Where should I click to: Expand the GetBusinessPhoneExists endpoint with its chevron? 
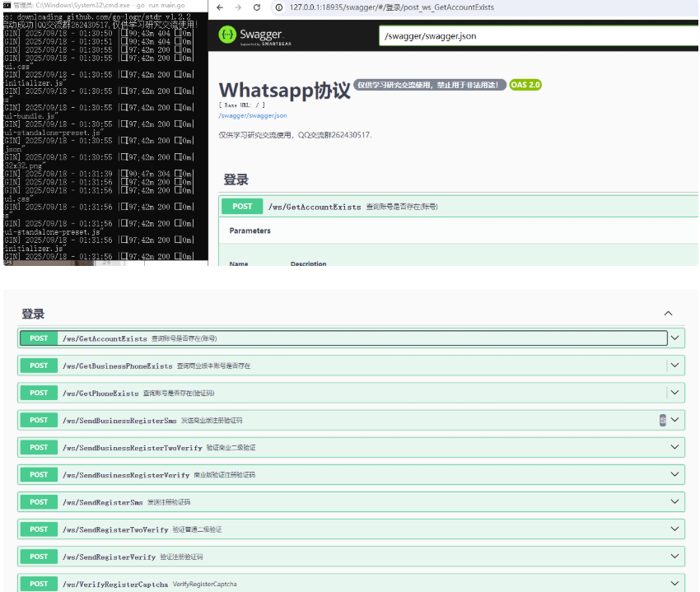coord(675,366)
